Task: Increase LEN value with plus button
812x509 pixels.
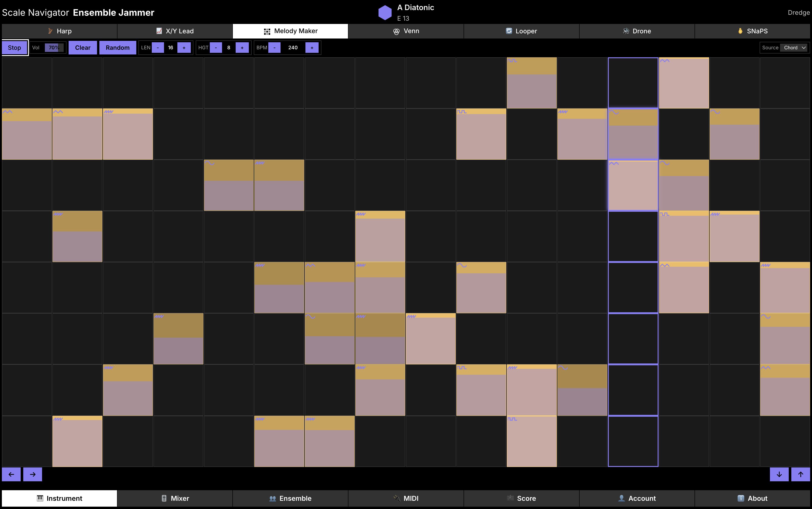Action: point(184,47)
